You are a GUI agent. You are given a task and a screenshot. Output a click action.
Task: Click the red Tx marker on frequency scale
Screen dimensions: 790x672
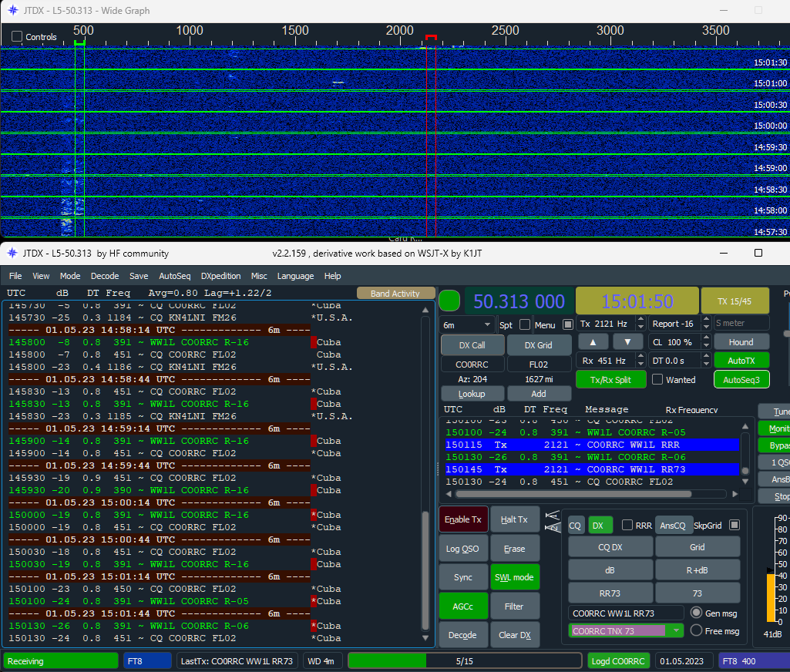[x=431, y=38]
